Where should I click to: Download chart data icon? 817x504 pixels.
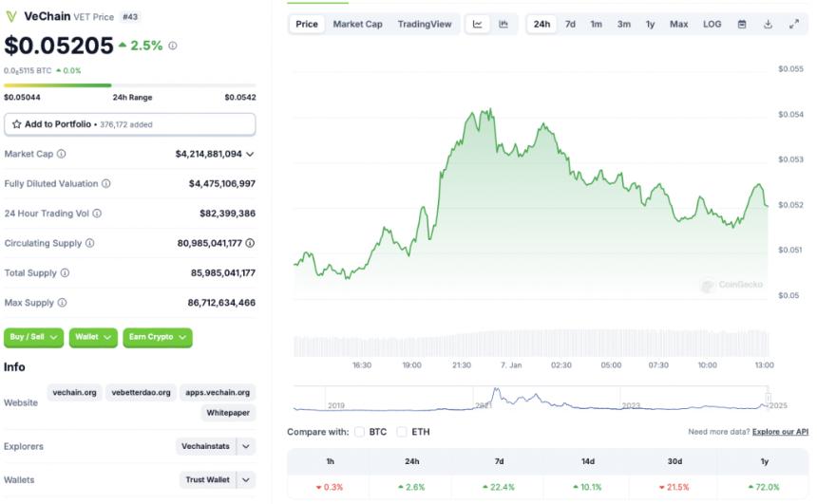(768, 24)
